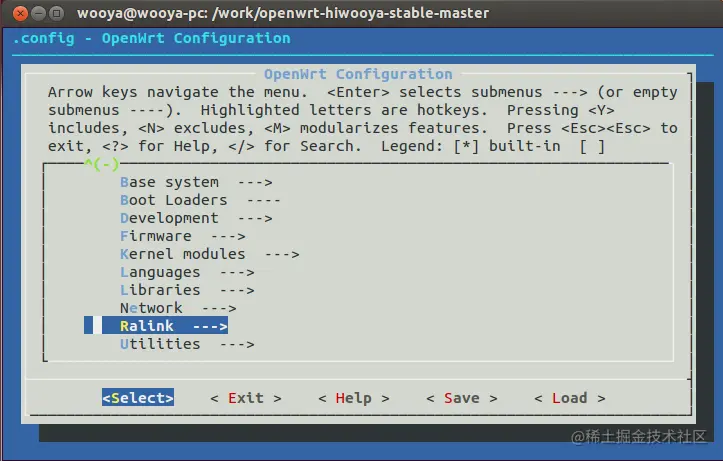The height and width of the screenshot is (461, 723).
Task: Click the < Help > button
Action: [x=354, y=397]
